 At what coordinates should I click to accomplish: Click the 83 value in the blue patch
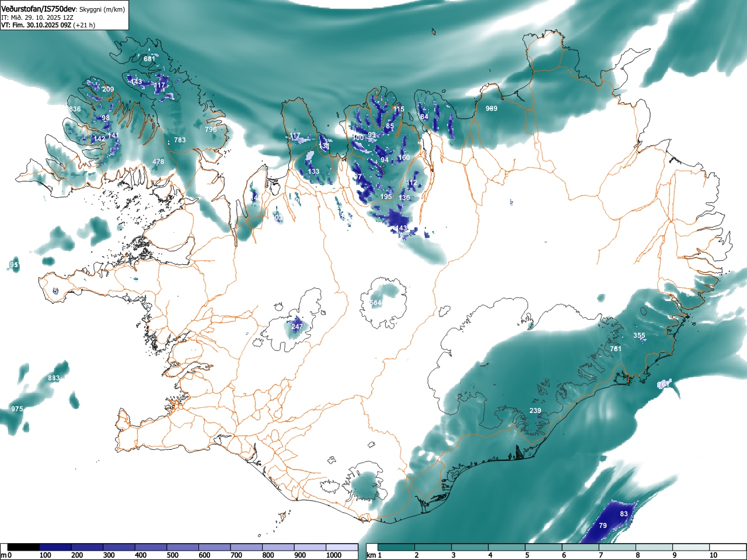(x=624, y=514)
